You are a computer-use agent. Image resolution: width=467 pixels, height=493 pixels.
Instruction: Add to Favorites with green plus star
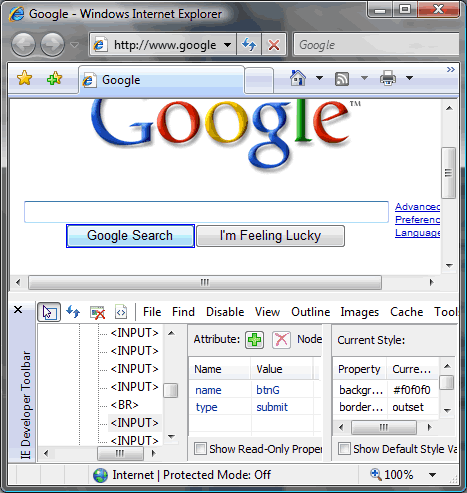point(55,79)
